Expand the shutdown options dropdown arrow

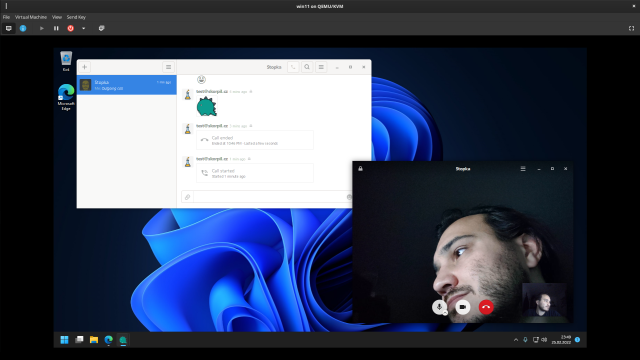click(x=83, y=28)
